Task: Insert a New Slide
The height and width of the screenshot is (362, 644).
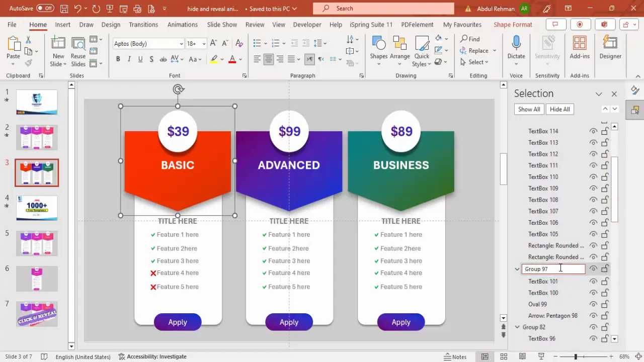Action: (x=58, y=51)
